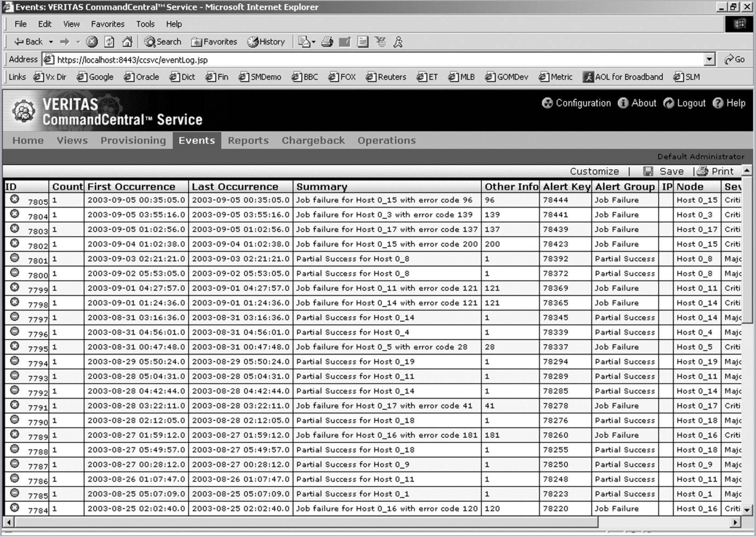Click the major icon for event 7785
Image resolution: width=756 pixels, height=537 pixels.
tap(15, 493)
